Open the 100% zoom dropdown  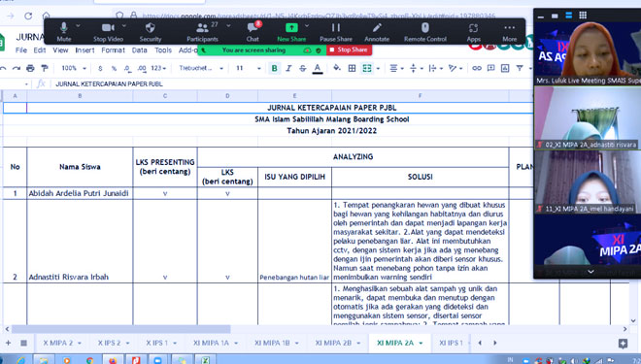(x=74, y=68)
